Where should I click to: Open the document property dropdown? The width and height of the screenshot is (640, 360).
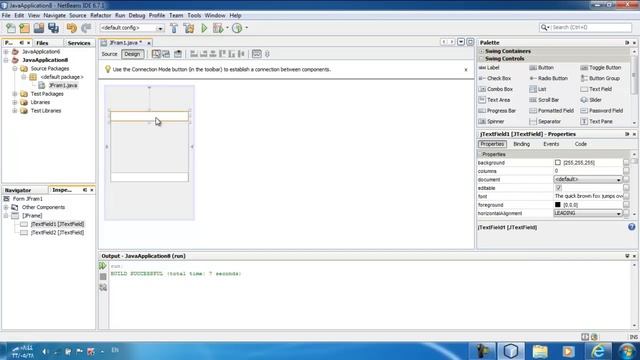[618, 180]
